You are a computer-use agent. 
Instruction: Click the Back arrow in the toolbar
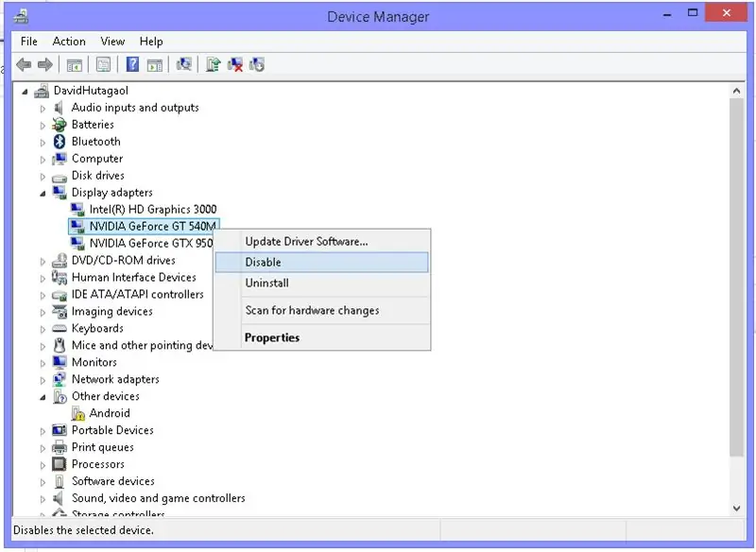coord(23,64)
